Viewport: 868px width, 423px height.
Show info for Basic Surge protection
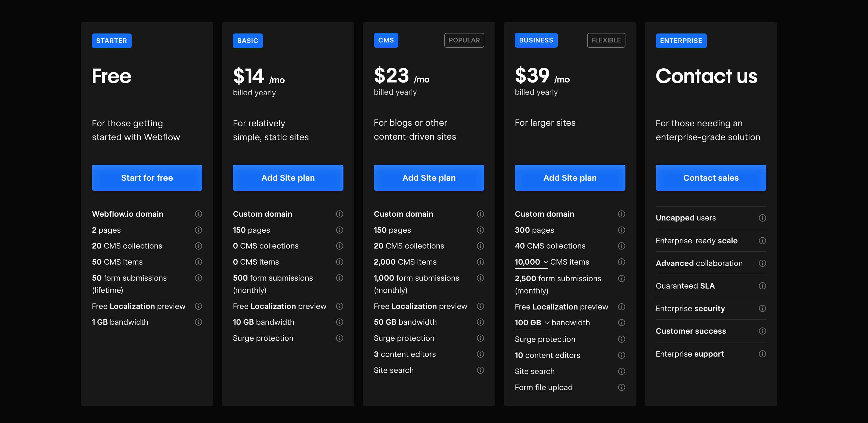pyautogui.click(x=340, y=338)
